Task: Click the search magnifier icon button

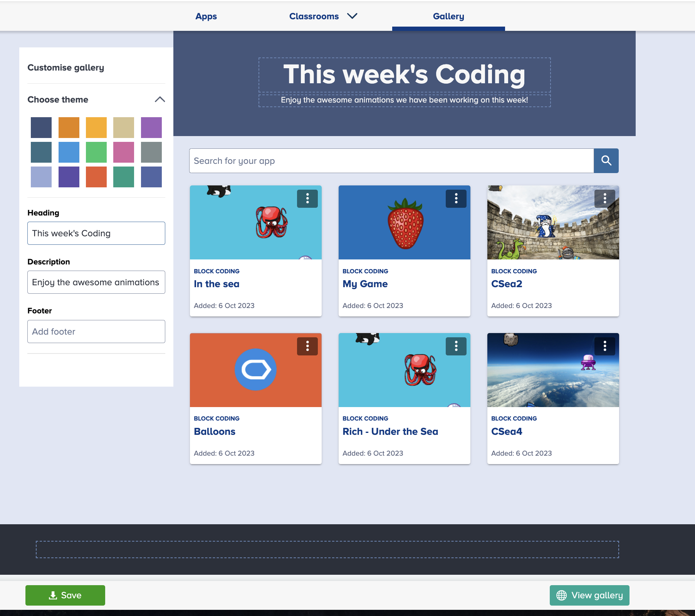Action: click(x=606, y=161)
